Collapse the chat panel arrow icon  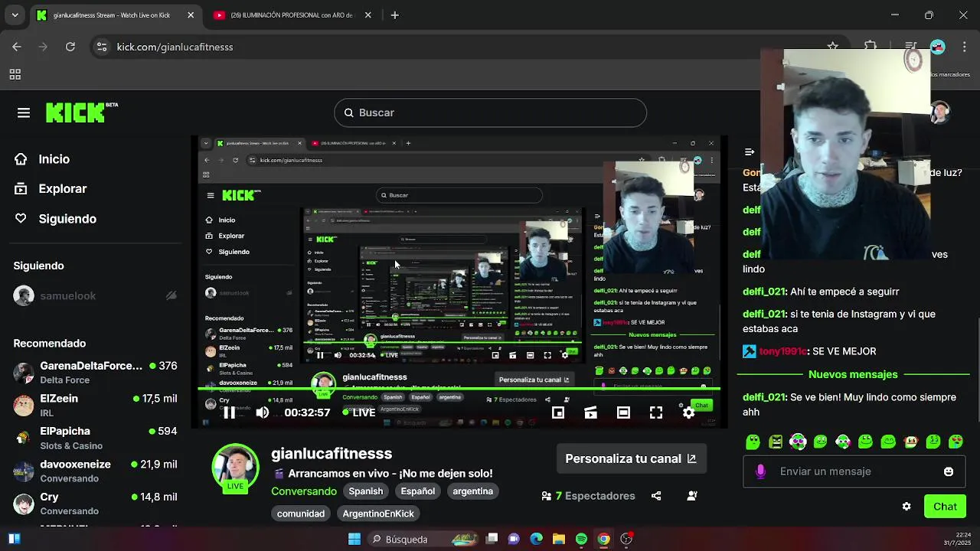coord(750,152)
